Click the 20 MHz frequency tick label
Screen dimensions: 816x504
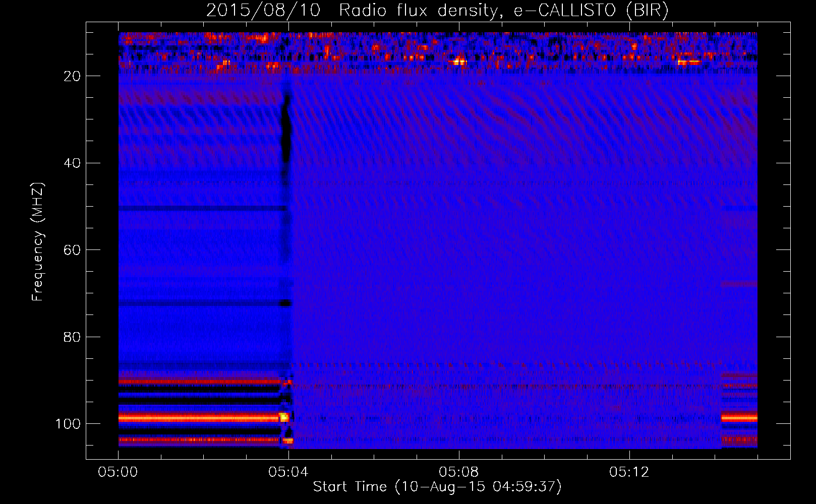pyautogui.click(x=73, y=76)
